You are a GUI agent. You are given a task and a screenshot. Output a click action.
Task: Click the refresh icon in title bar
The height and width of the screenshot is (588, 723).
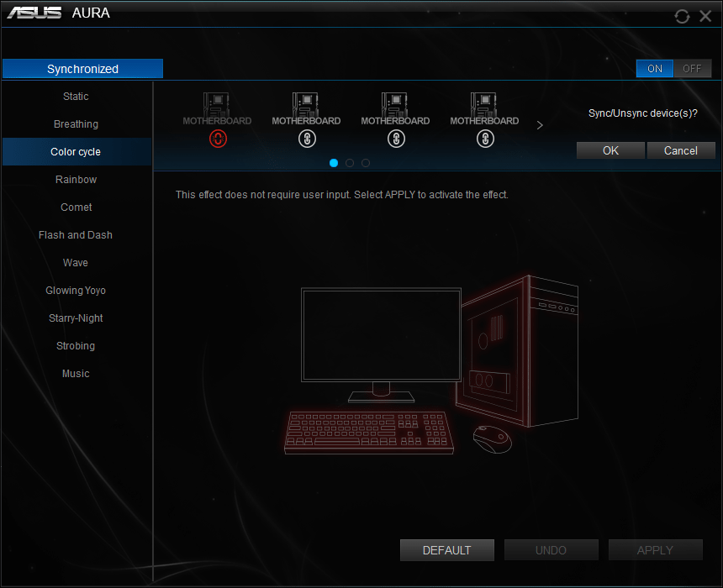point(682,17)
